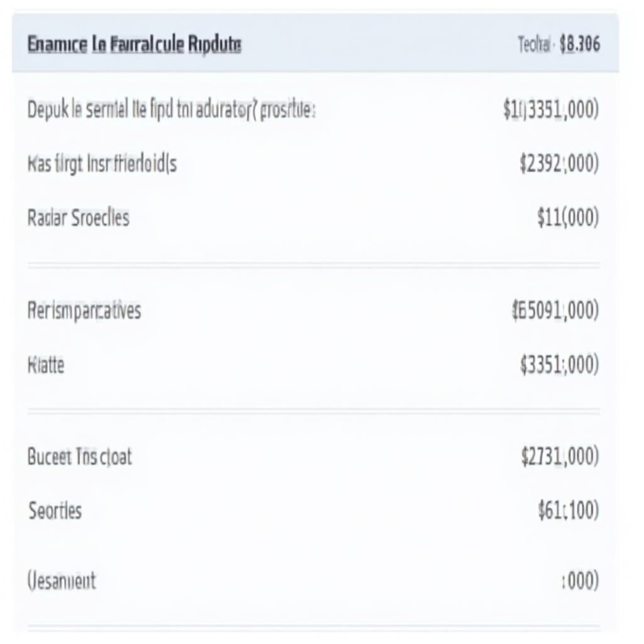Click the $11(000) amount
Image resolution: width=644 pixels, height=644 pixels.
[567, 218]
